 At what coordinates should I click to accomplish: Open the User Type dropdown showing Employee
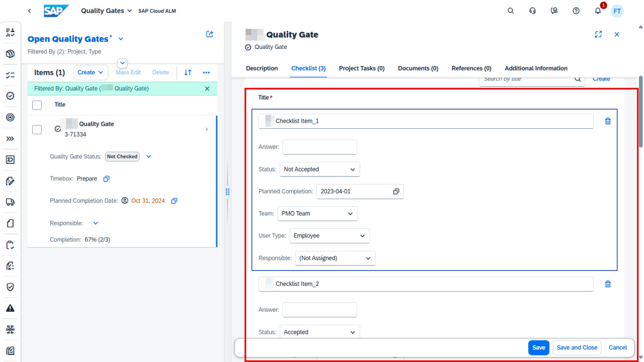(x=330, y=236)
